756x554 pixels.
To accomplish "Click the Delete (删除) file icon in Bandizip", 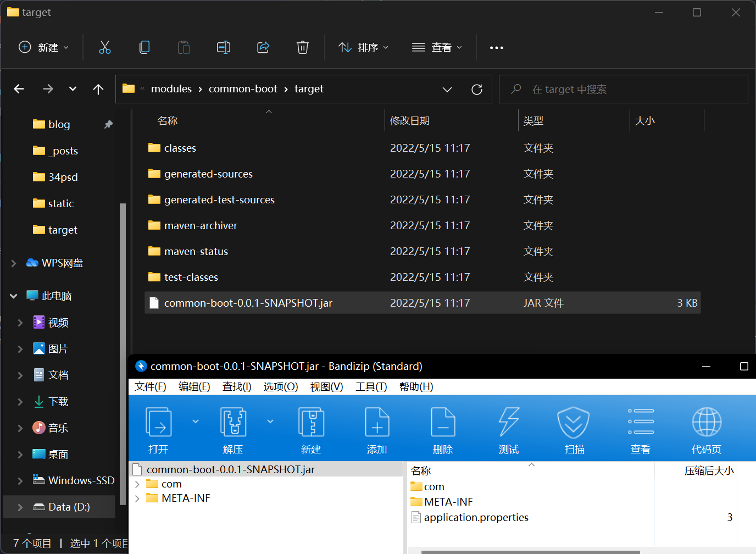I will click(443, 422).
